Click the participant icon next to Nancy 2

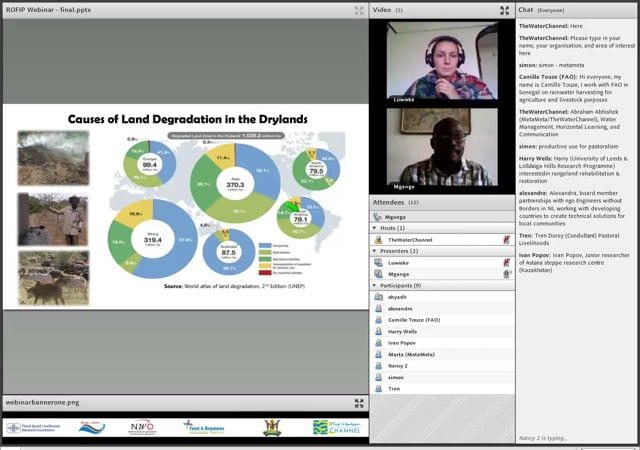(x=378, y=365)
